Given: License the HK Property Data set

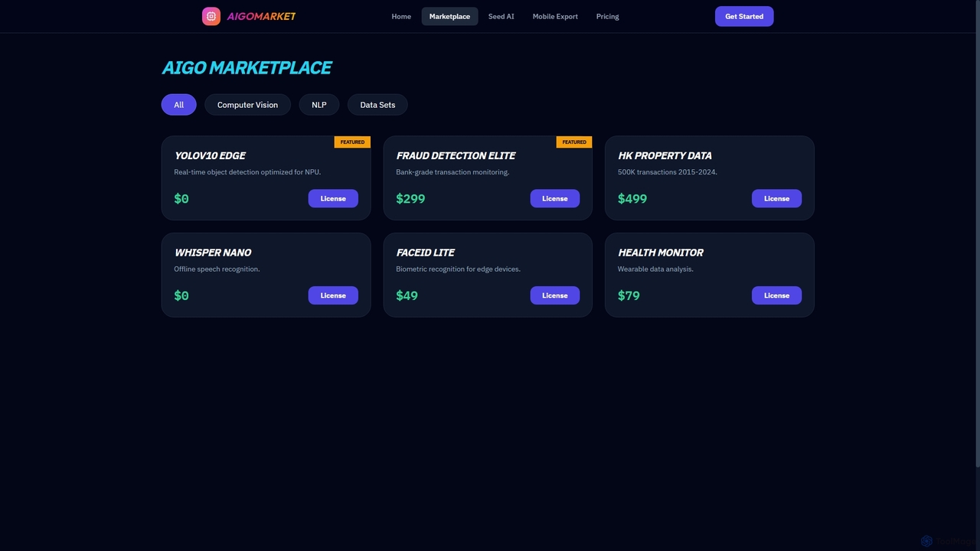Looking at the screenshot, I should tap(776, 198).
